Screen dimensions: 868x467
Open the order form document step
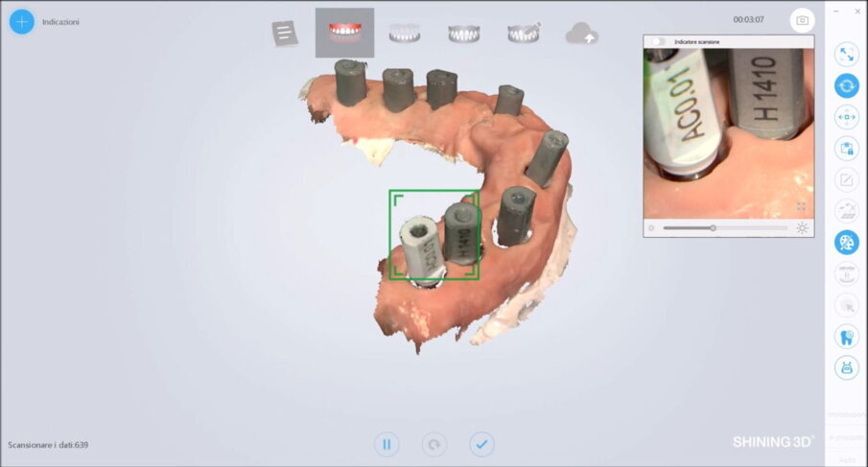285,34
